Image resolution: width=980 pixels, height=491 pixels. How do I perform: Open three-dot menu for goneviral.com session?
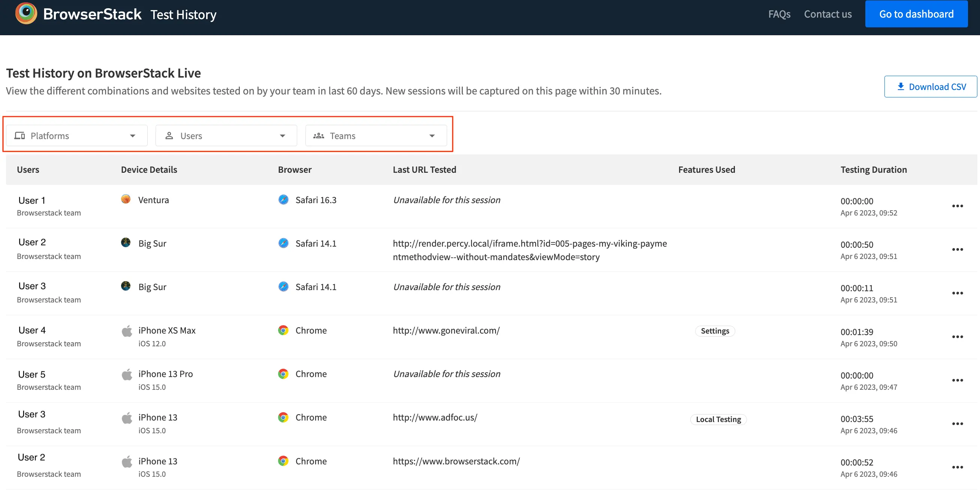pos(957,337)
